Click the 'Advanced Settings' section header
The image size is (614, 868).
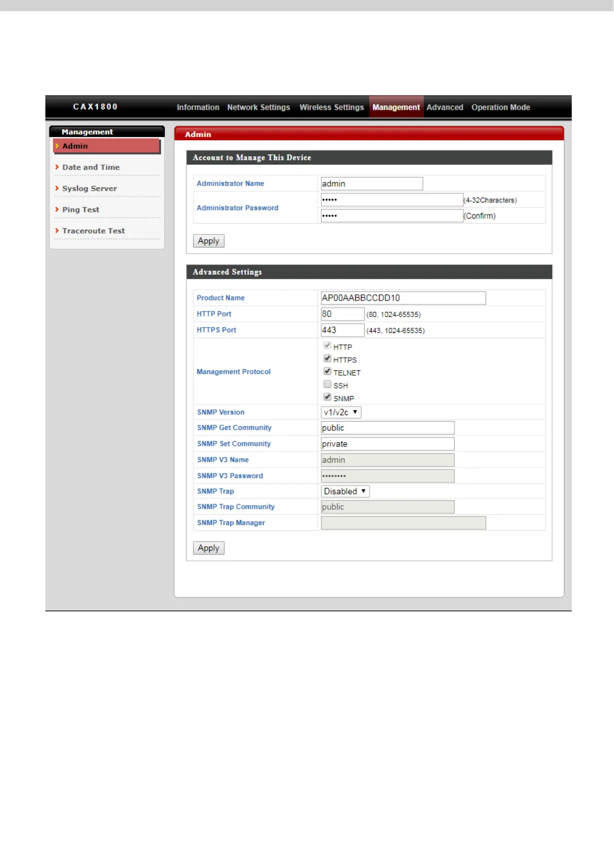[x=227, y=272]
